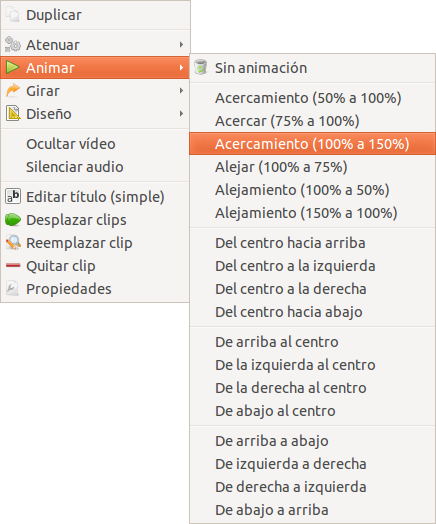Click the green icon beside Desplazar clips

(x=13, y=220)
